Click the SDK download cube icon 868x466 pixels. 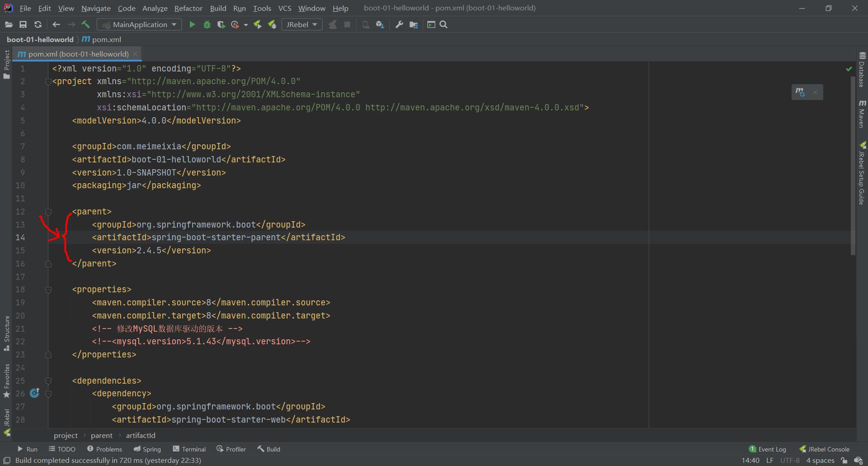click(380, 24)
